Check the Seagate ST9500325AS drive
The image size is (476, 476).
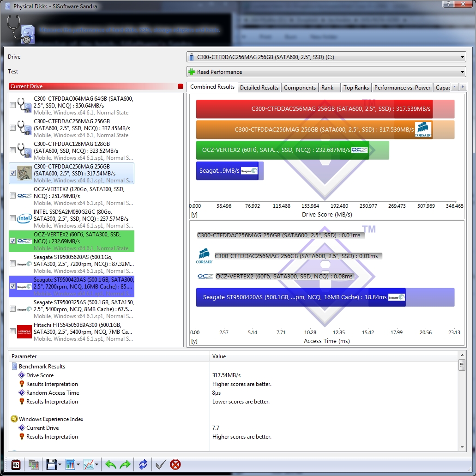tap(12, 309)
